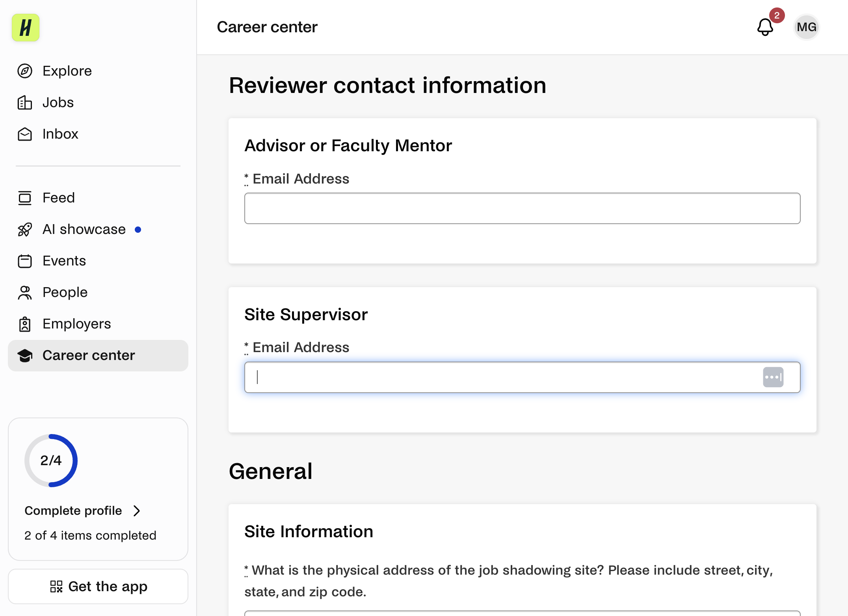This screenshot has width=848, height=616.
Task: Click the QR code icon on Get the app
Action: click(x=56, y=586)
